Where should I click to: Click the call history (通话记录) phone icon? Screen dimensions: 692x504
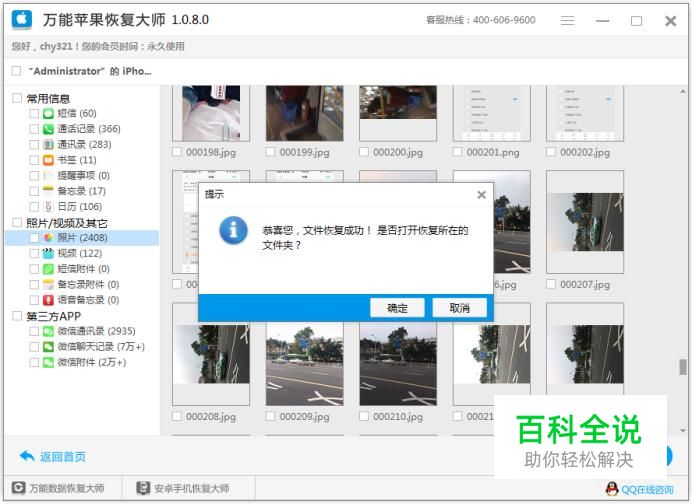click(48, 129)
